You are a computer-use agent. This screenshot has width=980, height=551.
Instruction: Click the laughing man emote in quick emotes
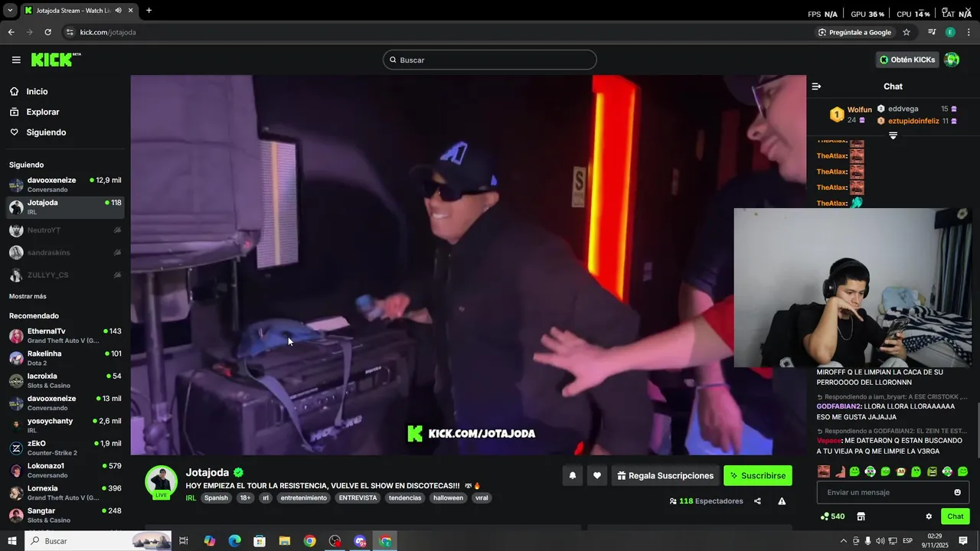click(x=824, y=471)
